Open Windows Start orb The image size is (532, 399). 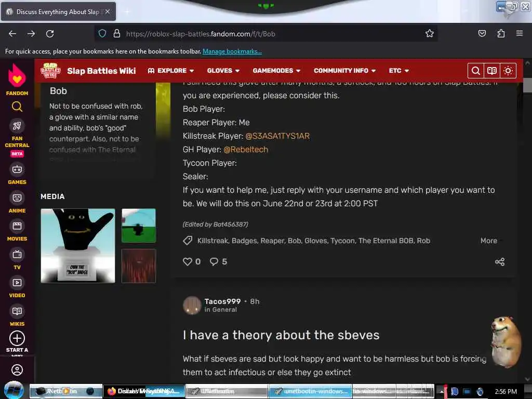(x=14, y=390)
